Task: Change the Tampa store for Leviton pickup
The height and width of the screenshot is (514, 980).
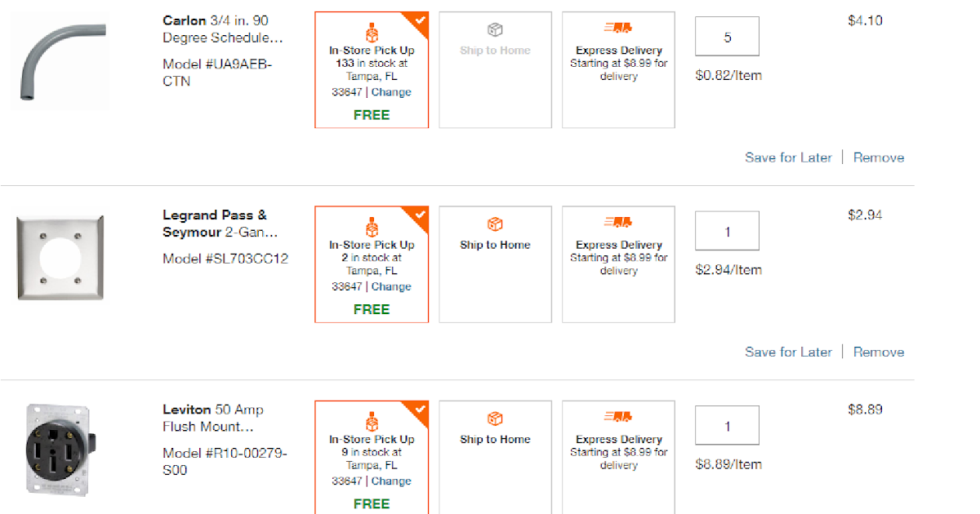Action: point(391,481)
